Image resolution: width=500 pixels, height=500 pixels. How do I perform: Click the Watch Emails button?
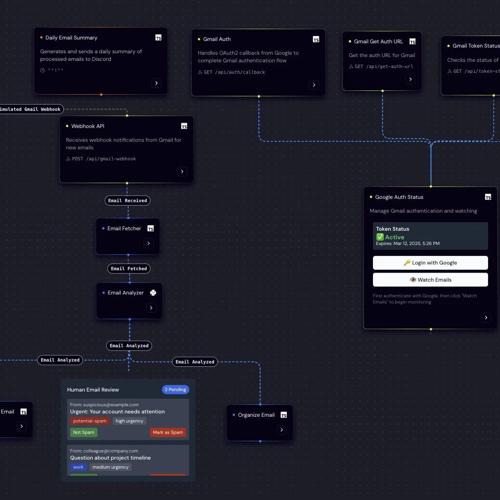tap(430, 280)
